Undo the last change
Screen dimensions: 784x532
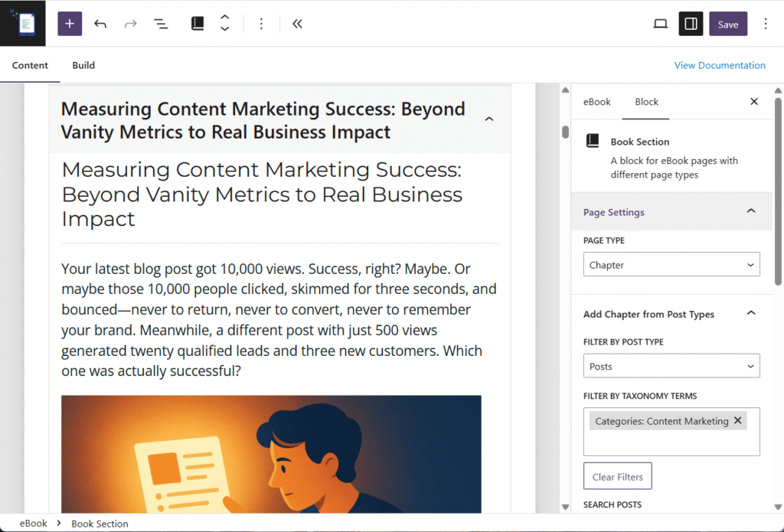pos(100,23)
